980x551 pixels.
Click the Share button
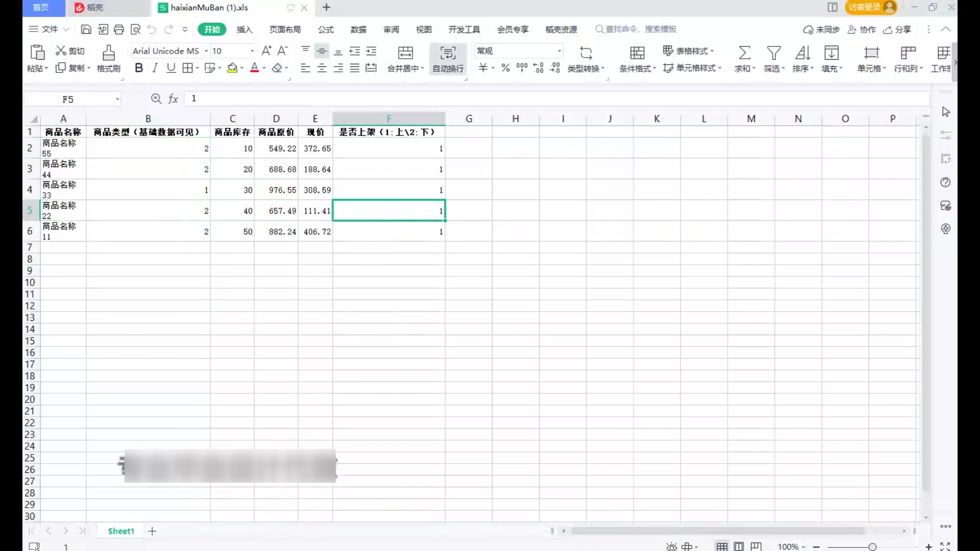pyautogui.click(x=897, y=30)
